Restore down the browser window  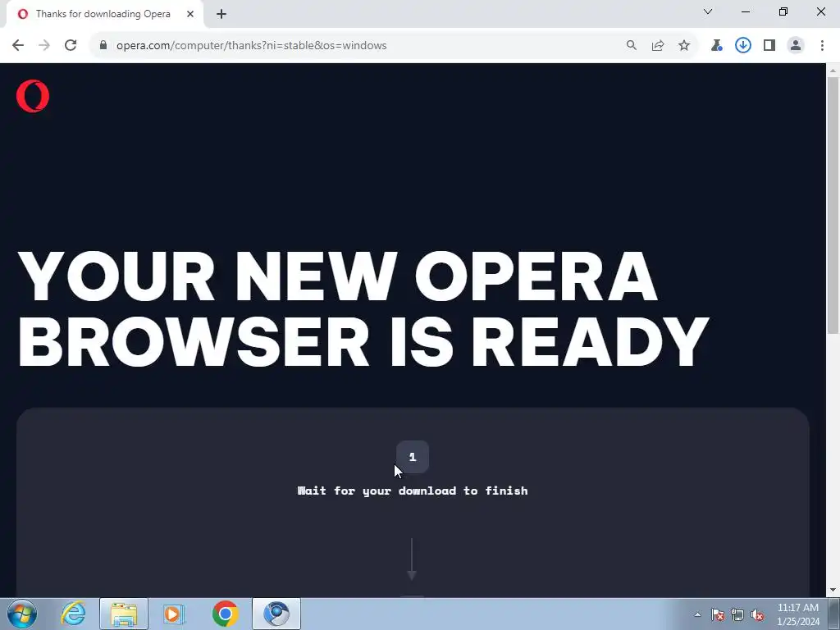tap(783, 11)
